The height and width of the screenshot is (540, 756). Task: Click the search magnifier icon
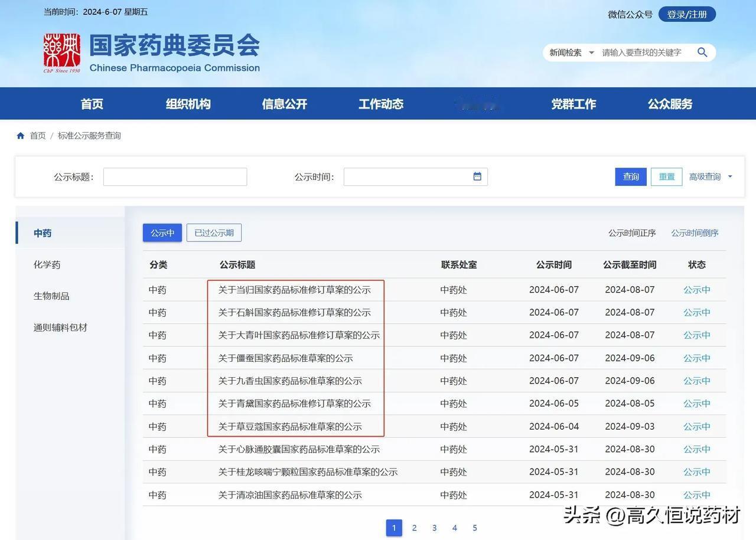tap(702, 53)
